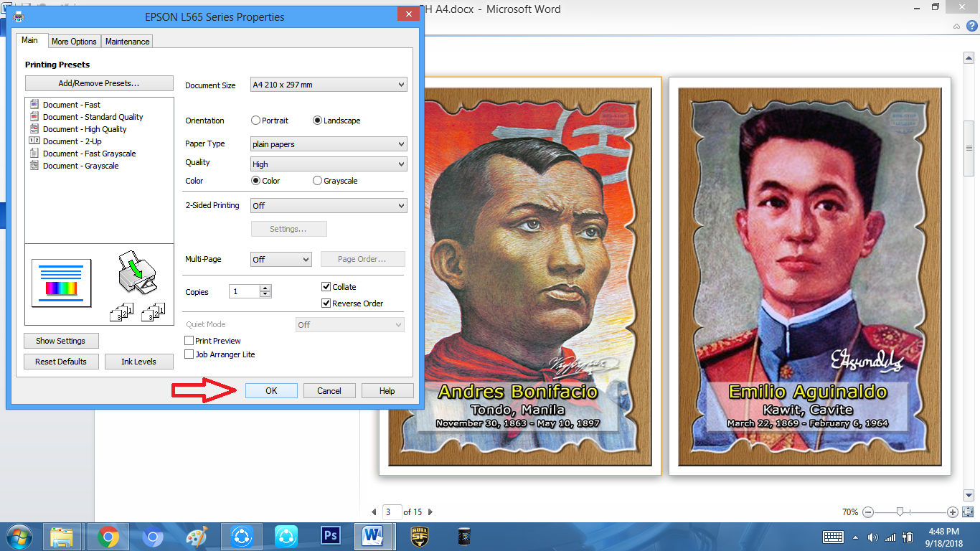Viewport: 980px width, 551px height.
Task: Enable Job Arranger Lite
Action: point(189,354)
